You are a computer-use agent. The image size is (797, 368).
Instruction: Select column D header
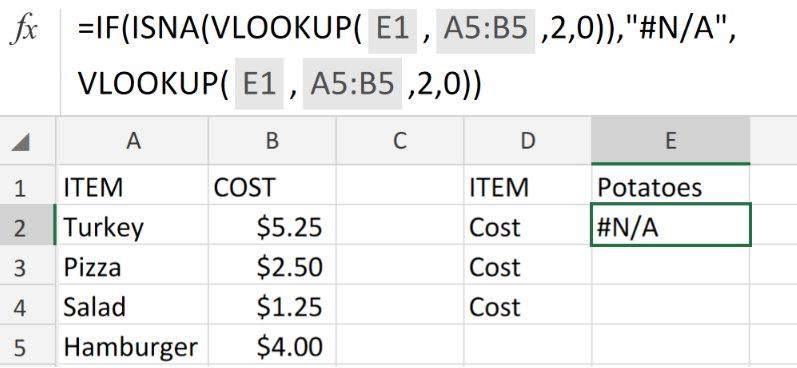click(528, 141)
